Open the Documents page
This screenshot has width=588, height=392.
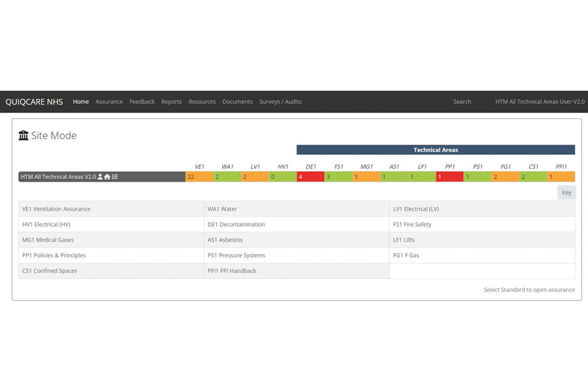(237, 102)
